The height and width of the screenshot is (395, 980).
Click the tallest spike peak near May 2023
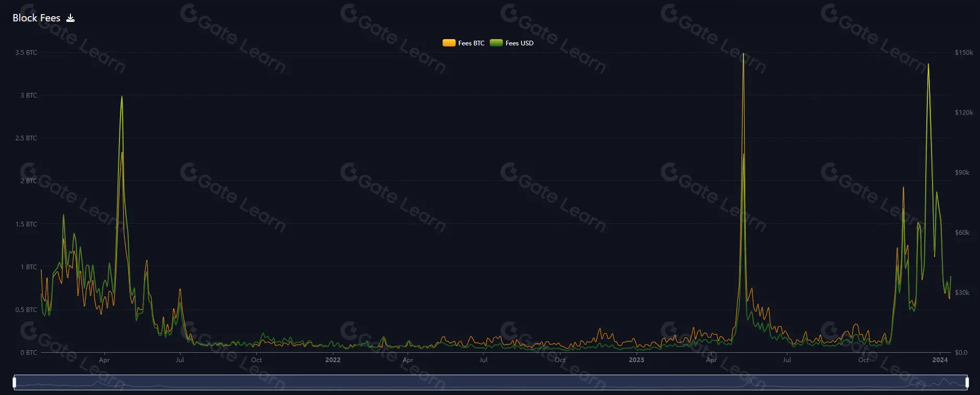tap(743, 54)
